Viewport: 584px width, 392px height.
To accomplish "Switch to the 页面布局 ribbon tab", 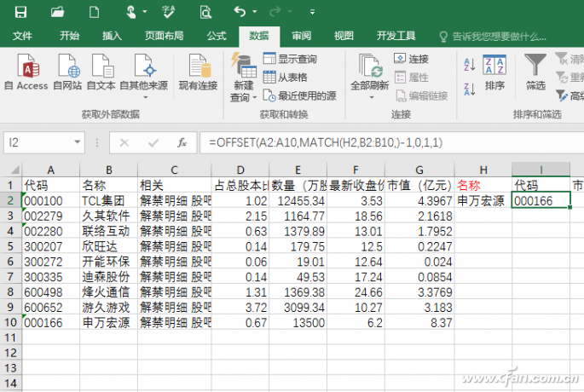I will coord(165,36).
